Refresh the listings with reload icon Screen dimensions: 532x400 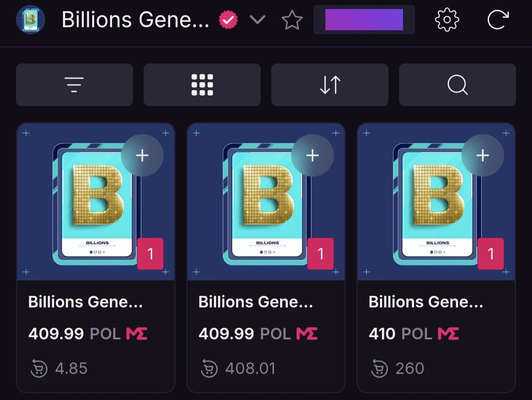click(497, 20)
